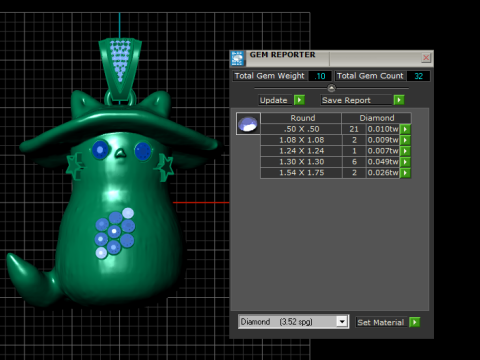Click the 0.049tw weight cell
Viewport: 480px width, 360px height.
[383, 162]
